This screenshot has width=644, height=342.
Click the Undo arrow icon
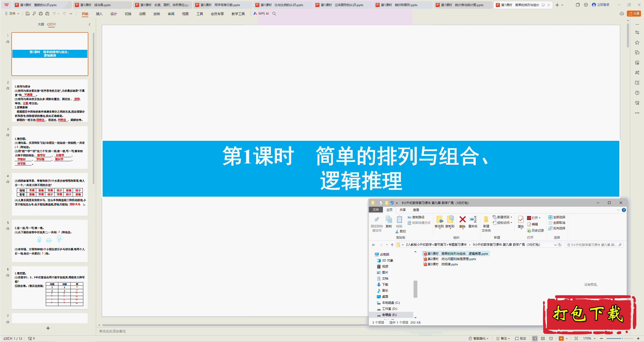pos(54,14)
